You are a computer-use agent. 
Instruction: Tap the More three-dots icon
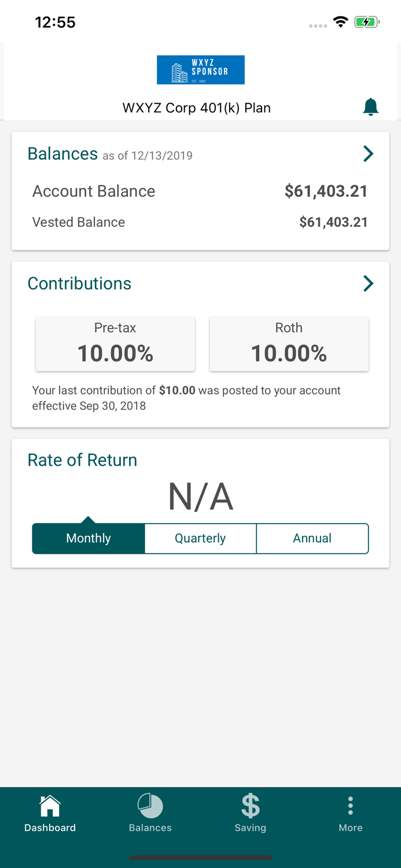(x=351, y=806)
